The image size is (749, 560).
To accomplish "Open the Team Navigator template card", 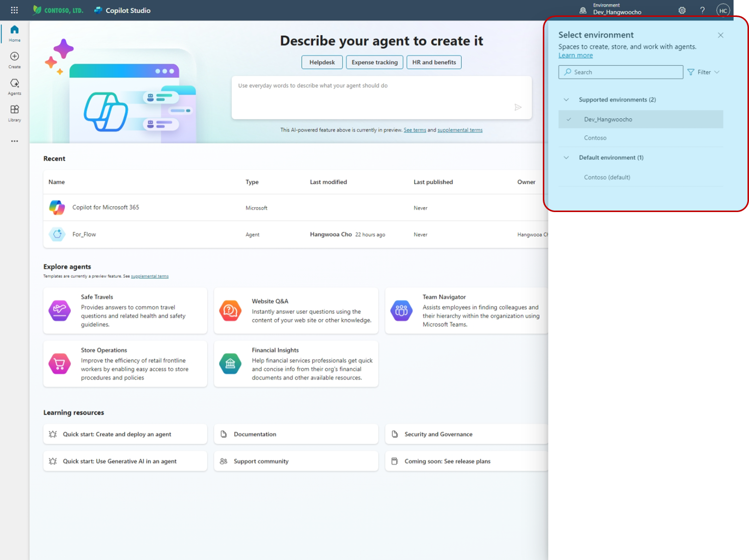I will [467, 311].
